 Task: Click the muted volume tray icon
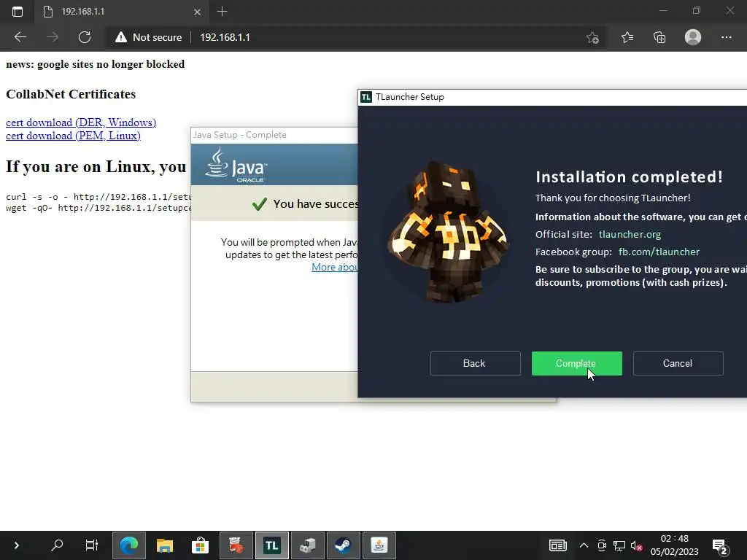pyautogui.click(x=636, y=546)
